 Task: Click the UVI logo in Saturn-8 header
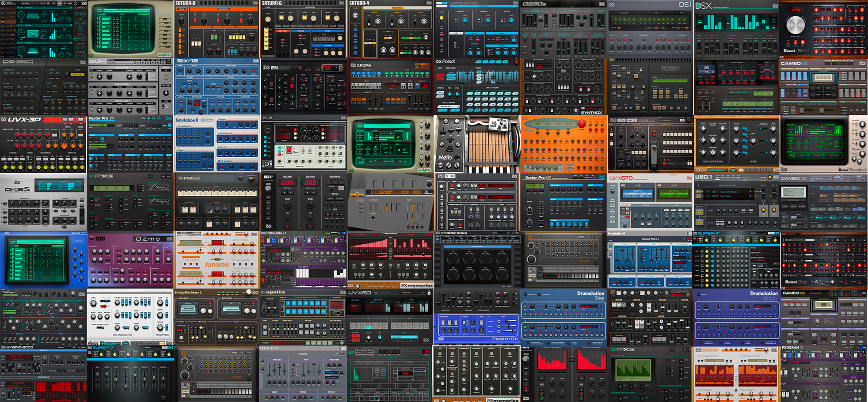(255, 3)
